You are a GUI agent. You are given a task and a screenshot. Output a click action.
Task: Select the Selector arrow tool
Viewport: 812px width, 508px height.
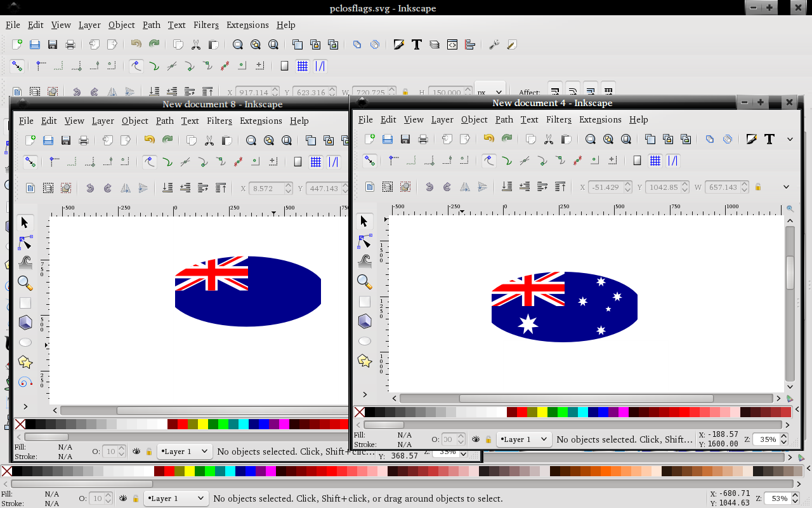tap(24, 224)
